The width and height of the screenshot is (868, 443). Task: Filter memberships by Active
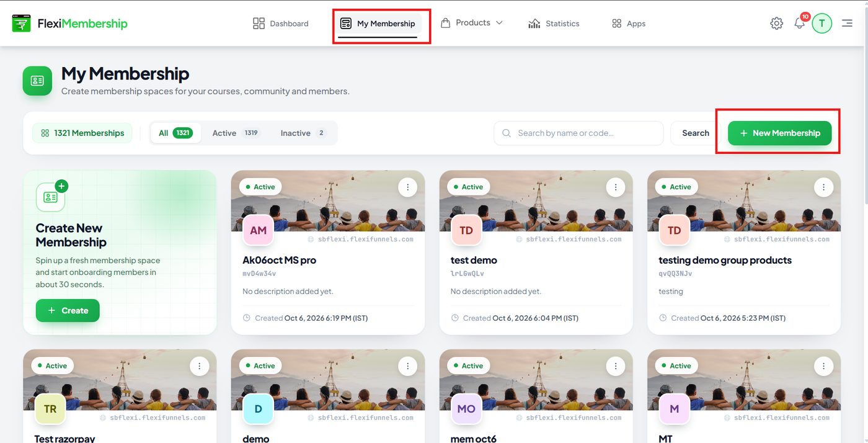[x=235, y=133]
